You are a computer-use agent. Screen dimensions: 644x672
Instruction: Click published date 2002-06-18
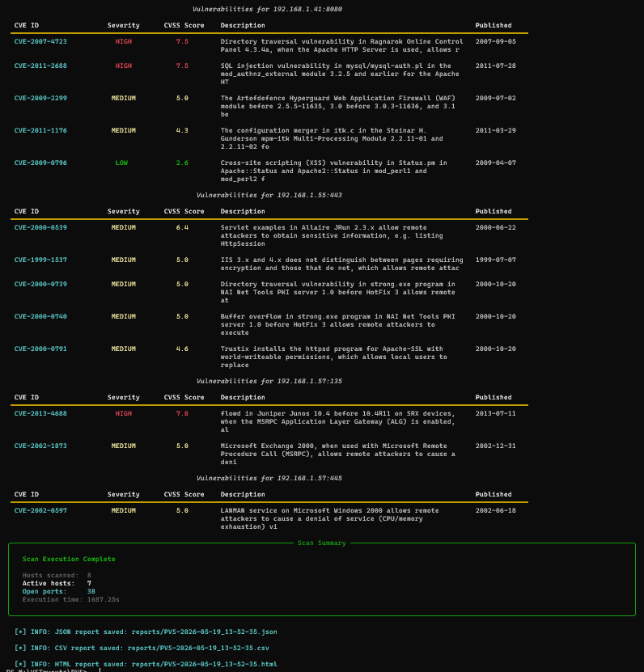pyautogui.click(x=496, y=510)
